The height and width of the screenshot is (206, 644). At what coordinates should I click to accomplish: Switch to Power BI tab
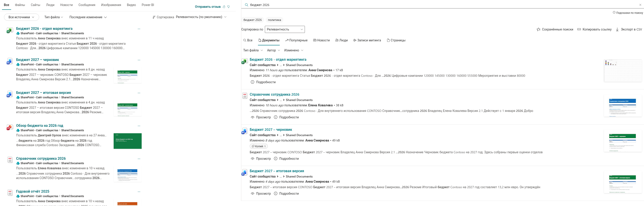click(x=148, y=5)
